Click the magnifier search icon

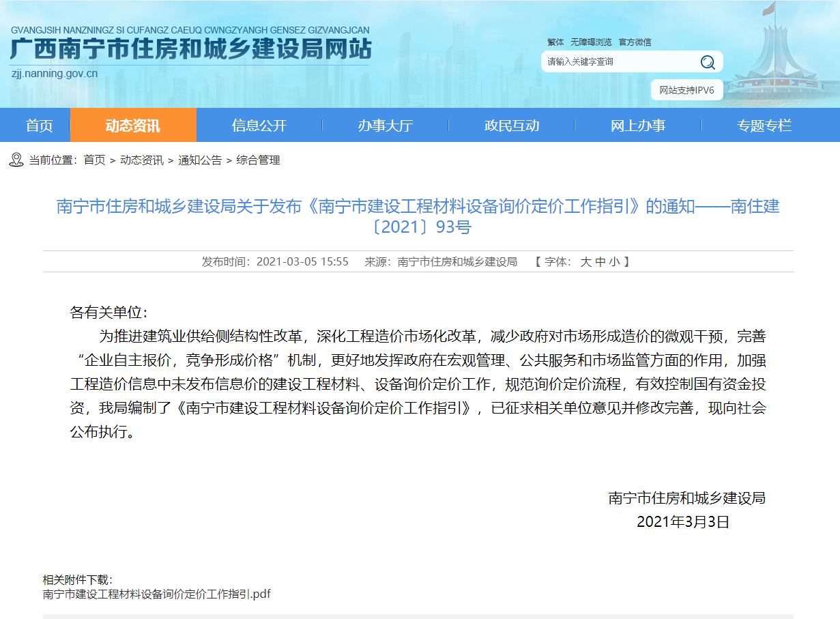pos(708,62)
